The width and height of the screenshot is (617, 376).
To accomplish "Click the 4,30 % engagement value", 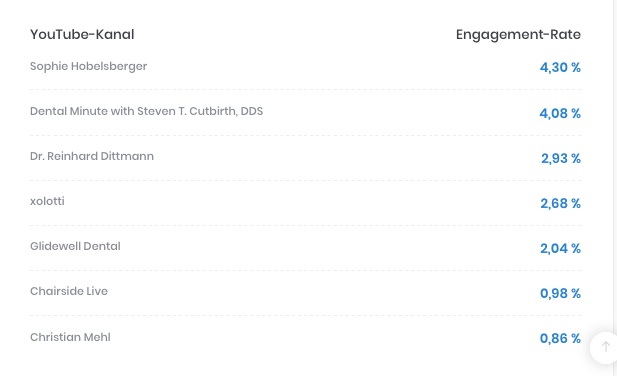I will (560, 68).
